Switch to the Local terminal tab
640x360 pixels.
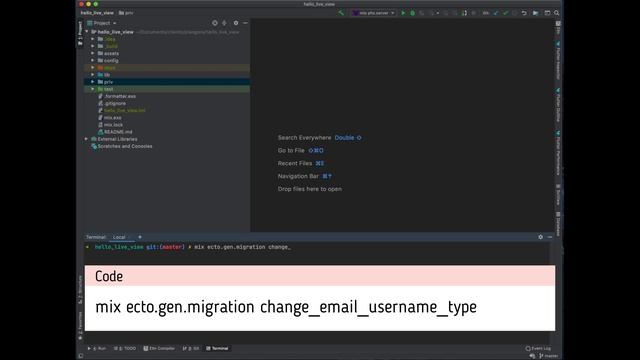pos(119,237)
